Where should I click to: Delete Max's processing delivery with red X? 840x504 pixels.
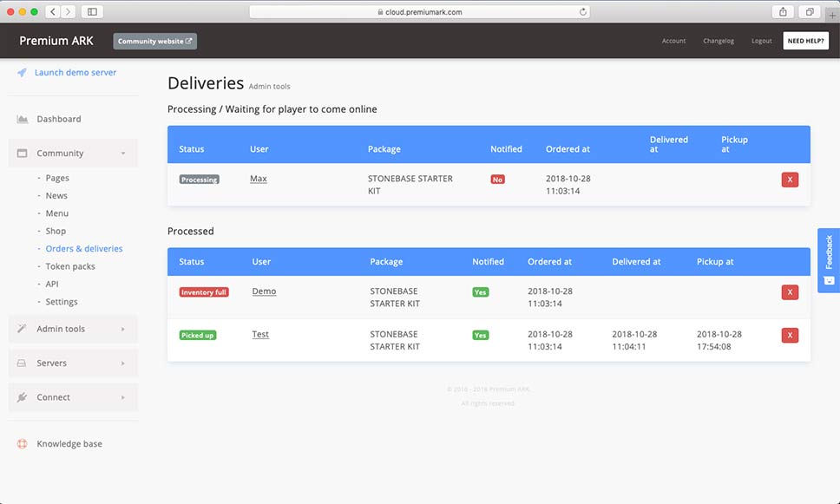(x=790, y=180)
